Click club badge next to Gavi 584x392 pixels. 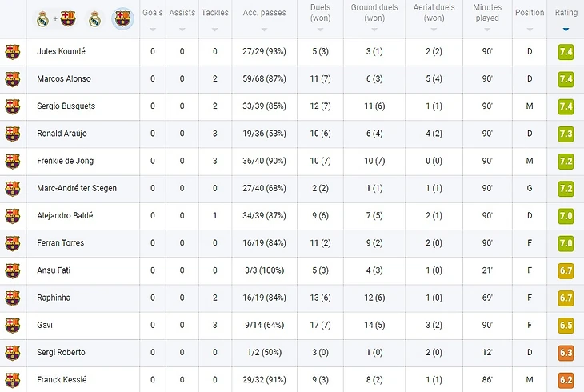[13, 325]
